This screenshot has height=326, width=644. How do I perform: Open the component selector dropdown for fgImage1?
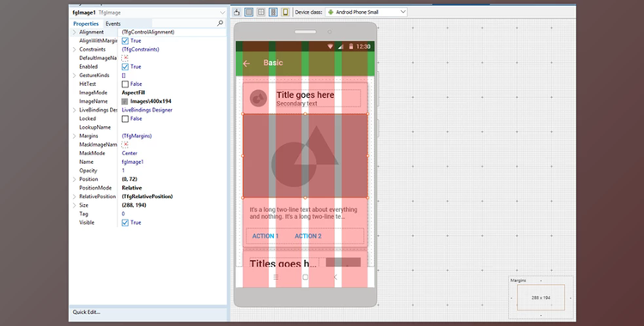222,13
